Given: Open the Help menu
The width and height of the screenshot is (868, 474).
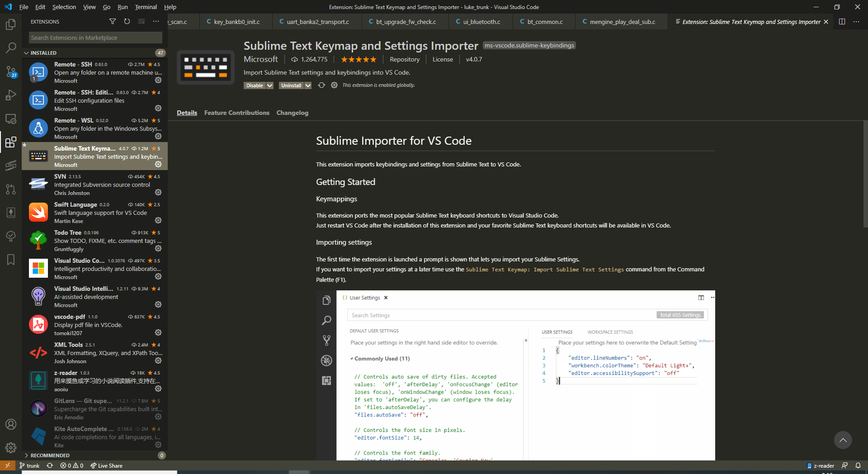Looking at the screenshot, I should point(170,7).
